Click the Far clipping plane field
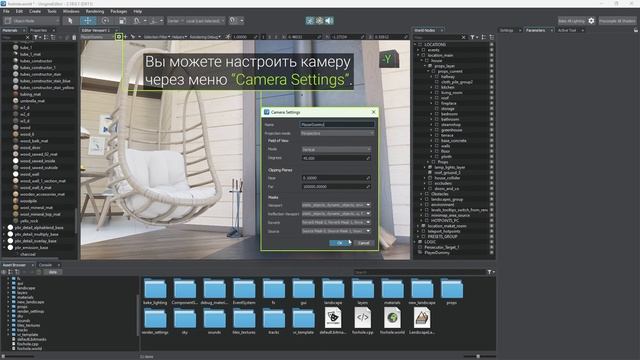This screenshot has width=640, height=360. click(x=336, y=187)
